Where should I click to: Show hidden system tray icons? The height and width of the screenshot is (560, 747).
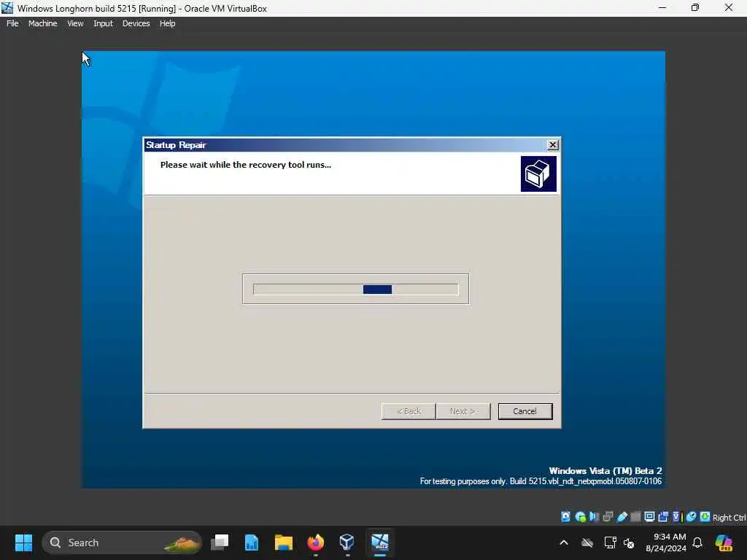click(x=564, y=542)
